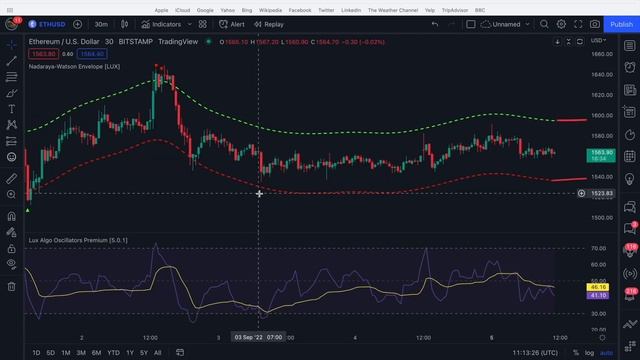Open layout setup square icon
Image resolution: width=640 pixels, height=360 pixels.
pyautogui.click(x=471, y=24)
